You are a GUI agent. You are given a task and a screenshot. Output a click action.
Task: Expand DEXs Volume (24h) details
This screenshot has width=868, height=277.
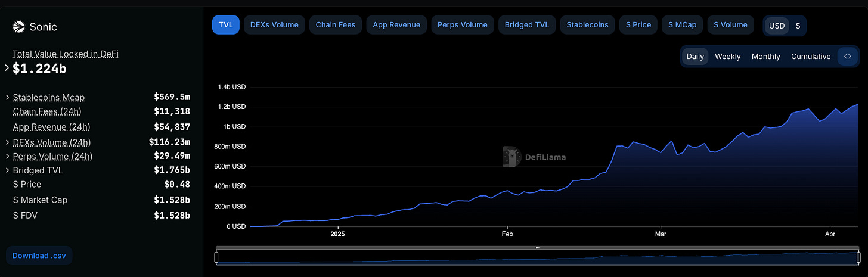click(7, 142)
